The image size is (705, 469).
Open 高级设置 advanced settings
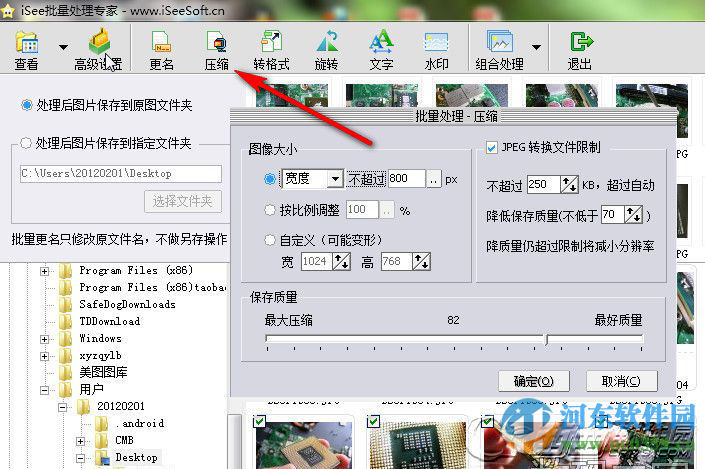click(x=98, y=50)
